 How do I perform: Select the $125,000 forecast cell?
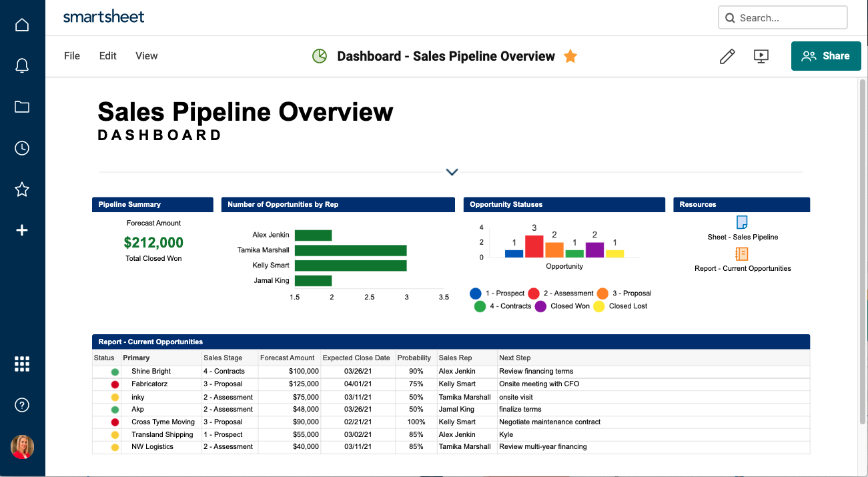[x=289, y=384]
